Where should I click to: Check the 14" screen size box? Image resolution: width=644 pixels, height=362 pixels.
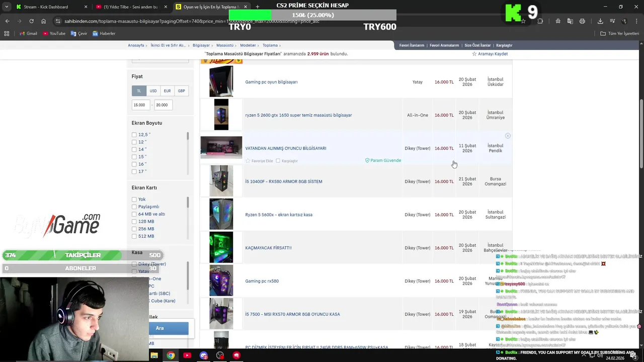[134, 149]
